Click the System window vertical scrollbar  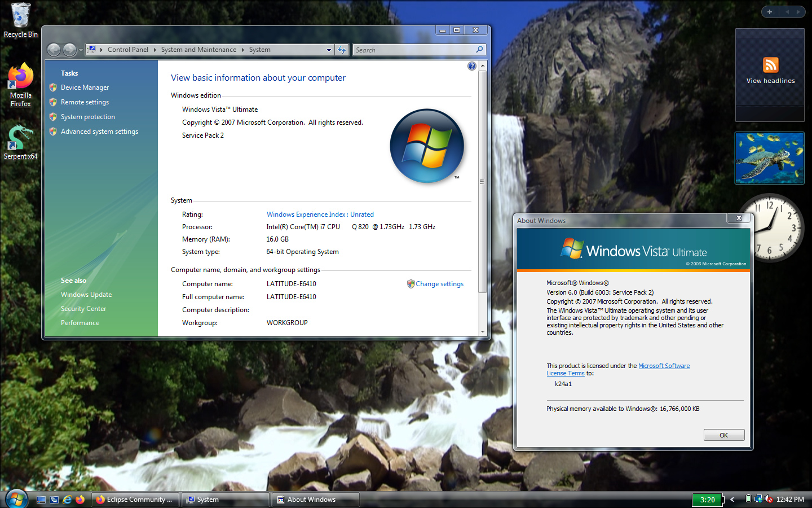[x=482, y=181]
